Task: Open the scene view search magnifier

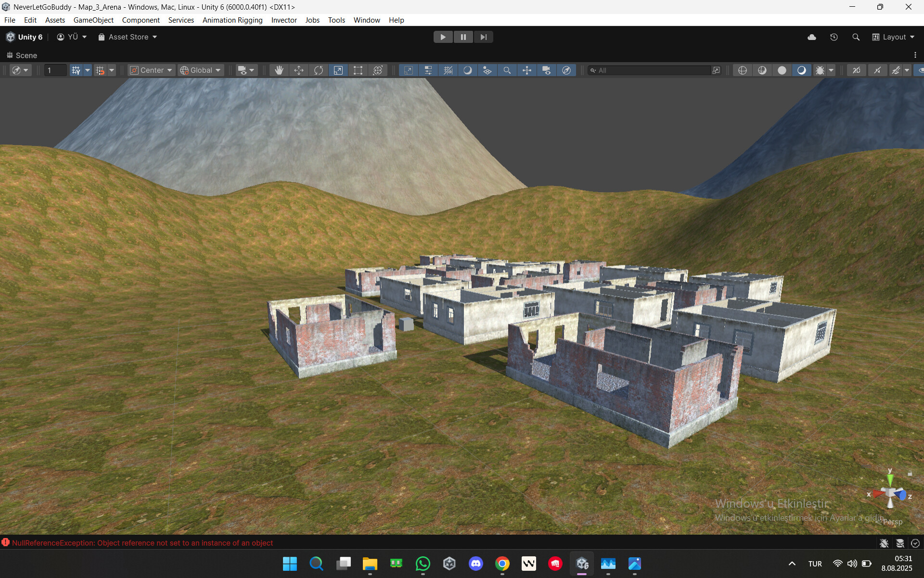Action: click(x=507, y=70)
